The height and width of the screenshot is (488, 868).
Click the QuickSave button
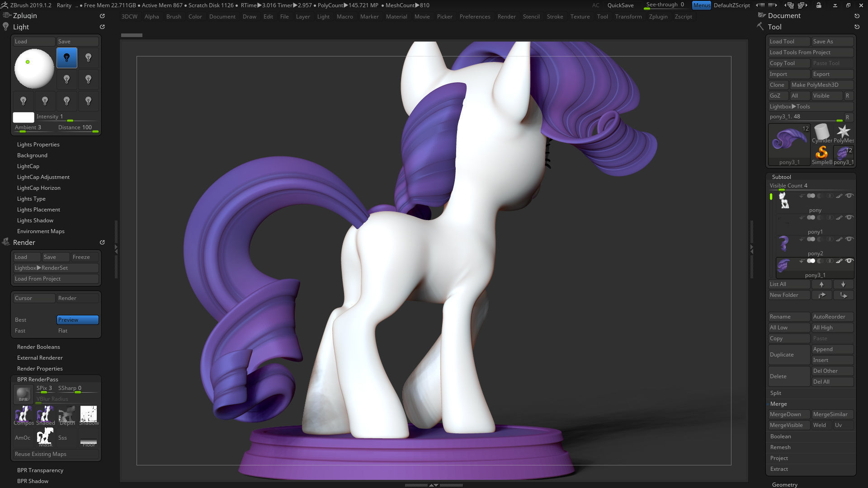[620, 5]
